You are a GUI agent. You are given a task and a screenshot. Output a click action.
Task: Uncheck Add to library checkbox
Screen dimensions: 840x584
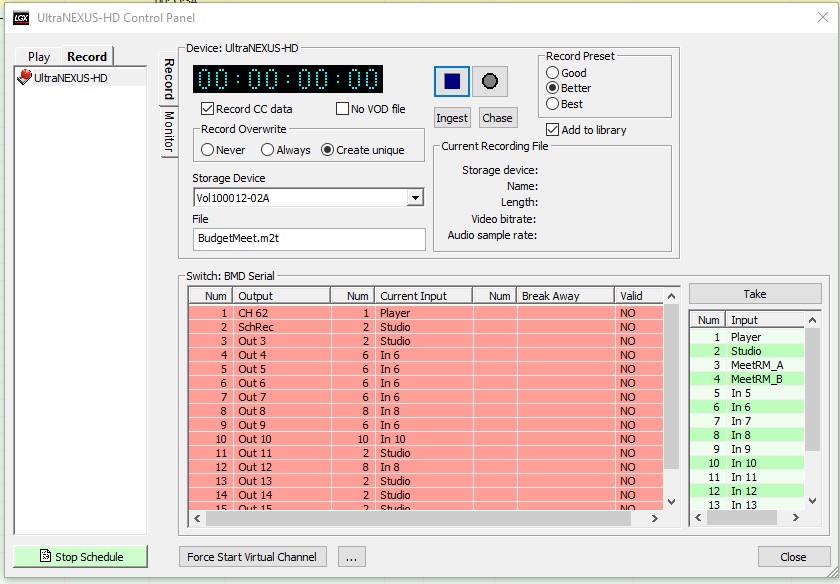coord(552,130)
